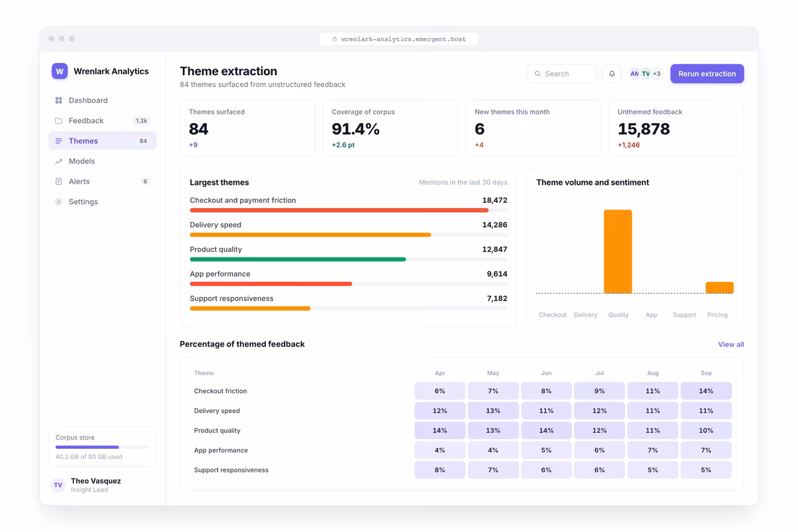Click the 7,182 mentions value

point(497,299)
